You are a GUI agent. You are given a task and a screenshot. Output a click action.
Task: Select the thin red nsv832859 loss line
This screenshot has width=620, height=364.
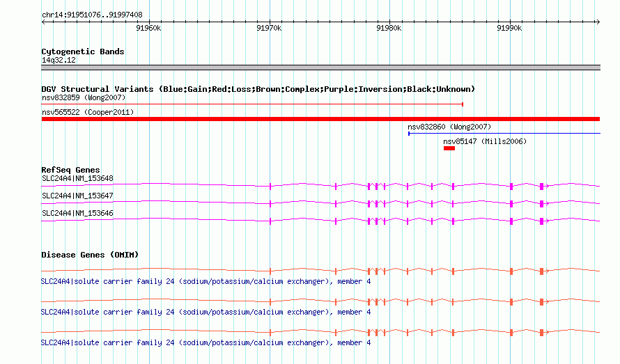[x=252, y=104]
